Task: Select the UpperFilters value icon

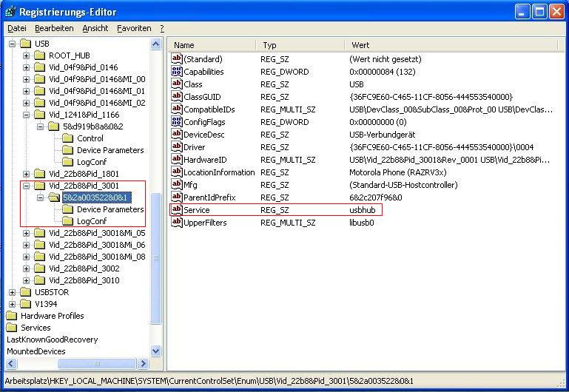Action: click(x=177, y=223)
